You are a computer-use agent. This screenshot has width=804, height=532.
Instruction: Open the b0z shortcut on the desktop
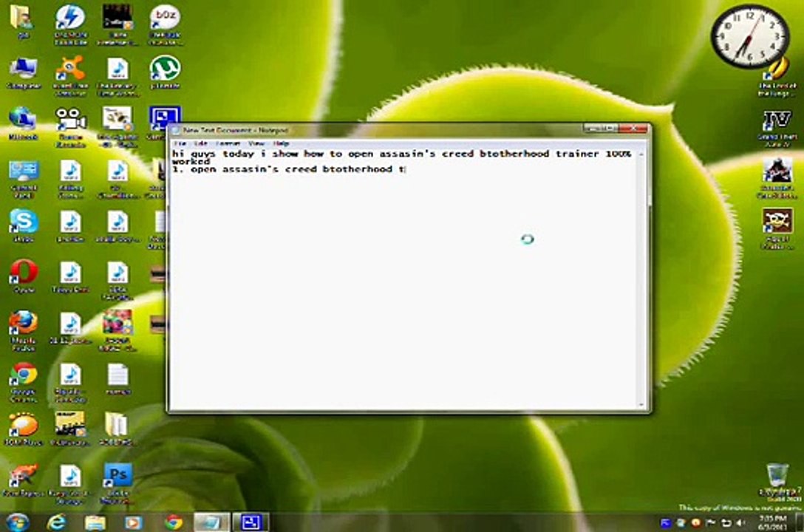point(165,24)
